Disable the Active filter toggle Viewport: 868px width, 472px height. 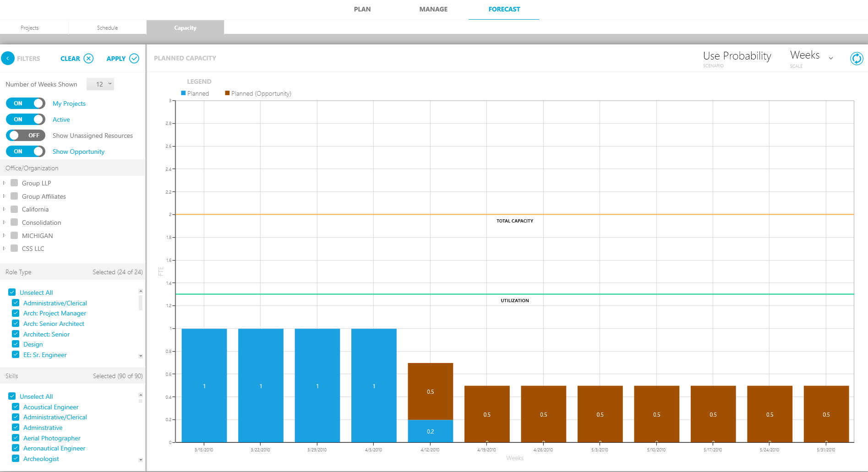click(x=25, y=119)
